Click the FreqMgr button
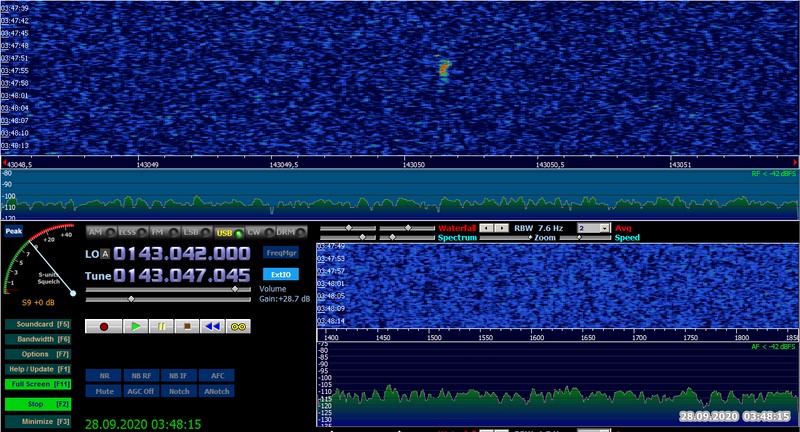The image size is (800, 432). click(x=280, y=253)
